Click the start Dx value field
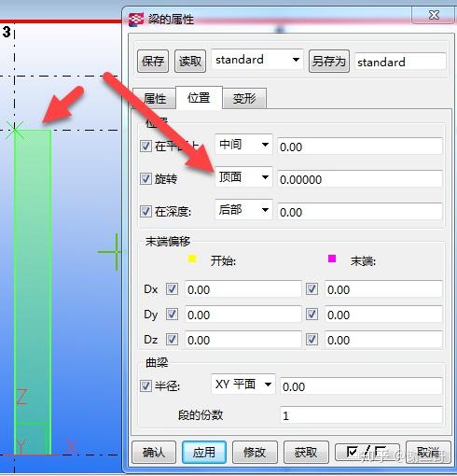The width and height of the screenshot is (457, 476). point(243,289)
